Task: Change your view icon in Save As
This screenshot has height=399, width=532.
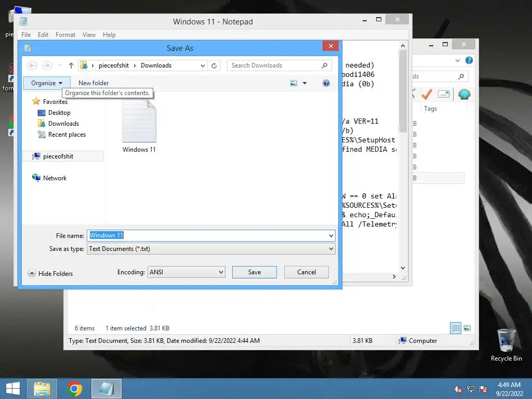Action: click(x=294, y=83)
